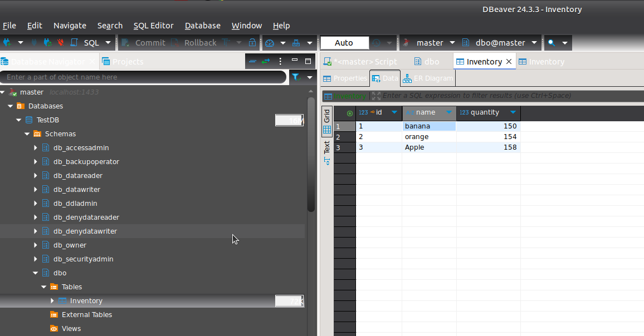Switch to the ER Diagram tab

(x=428, y=78)
